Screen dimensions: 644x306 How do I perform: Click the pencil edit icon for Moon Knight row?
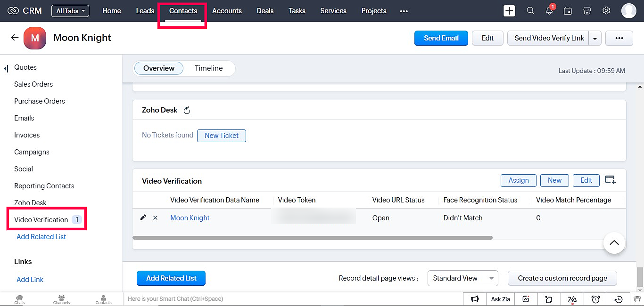click(x=143, y=217)
